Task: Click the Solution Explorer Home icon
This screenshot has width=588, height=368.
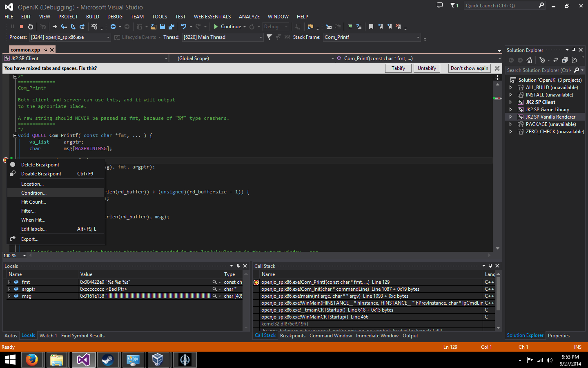Action: [529, 60]
